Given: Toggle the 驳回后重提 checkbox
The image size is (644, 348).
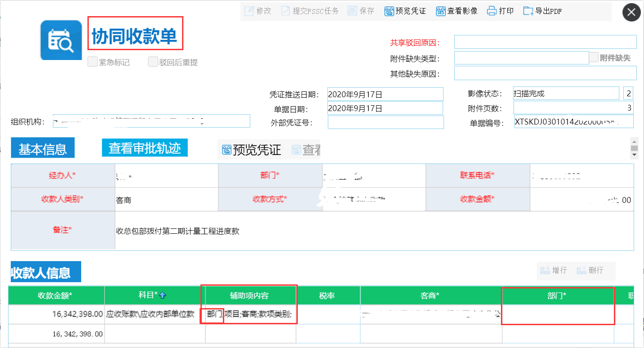Looking at the screenshot, I should point(153,62).
